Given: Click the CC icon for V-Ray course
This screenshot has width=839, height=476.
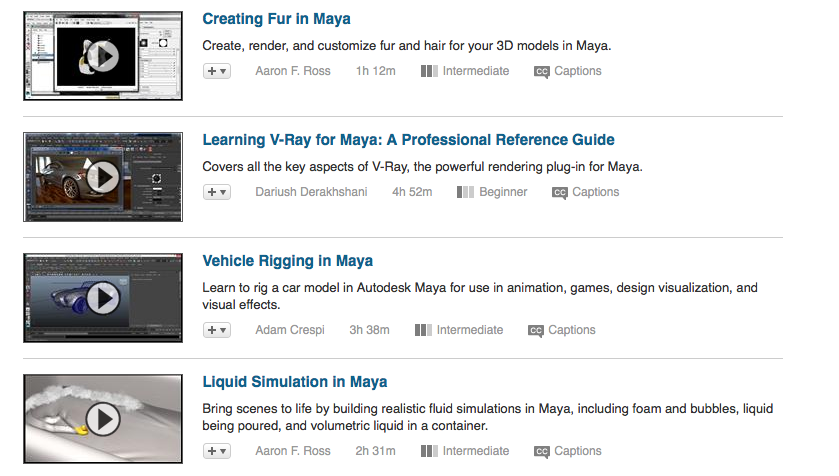Looking at the screenshot, I should coord(560,193).
